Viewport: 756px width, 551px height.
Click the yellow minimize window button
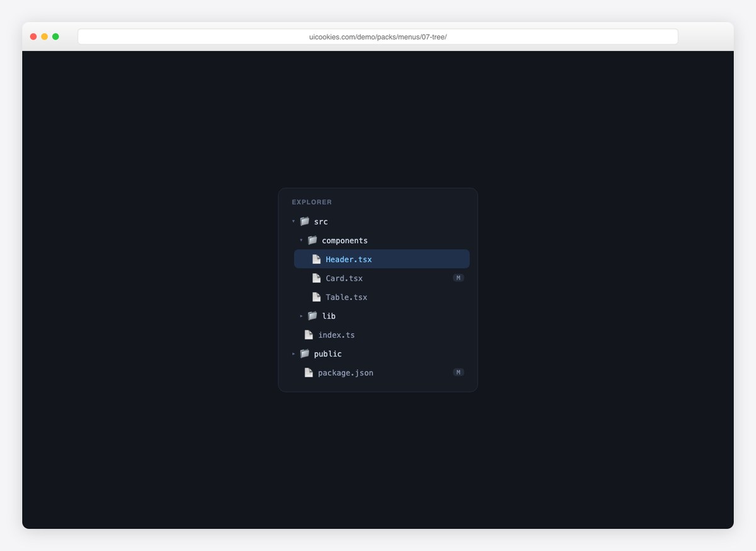(x=45, y=37)
